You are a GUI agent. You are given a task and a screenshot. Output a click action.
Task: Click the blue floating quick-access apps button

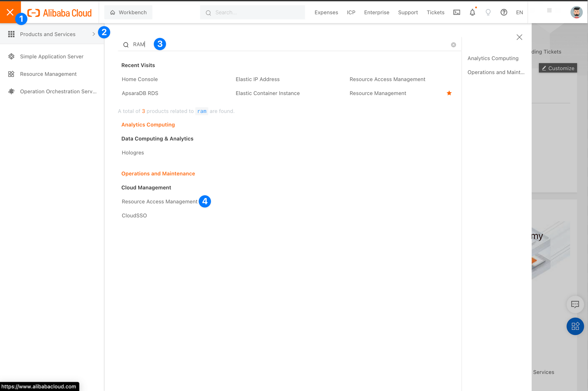(x=575, y=326)
